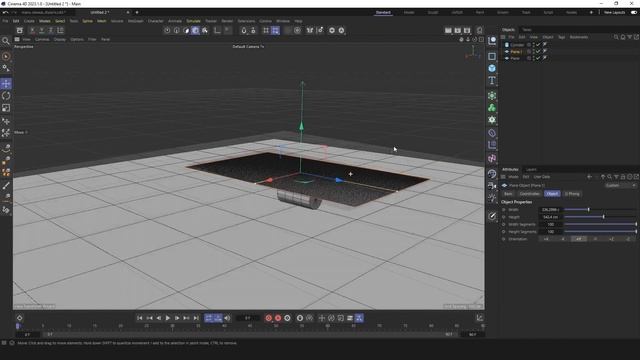The width and height of the screenshot is (640, 360).
Task: Click the Width value field
Action: pos(550,209)
